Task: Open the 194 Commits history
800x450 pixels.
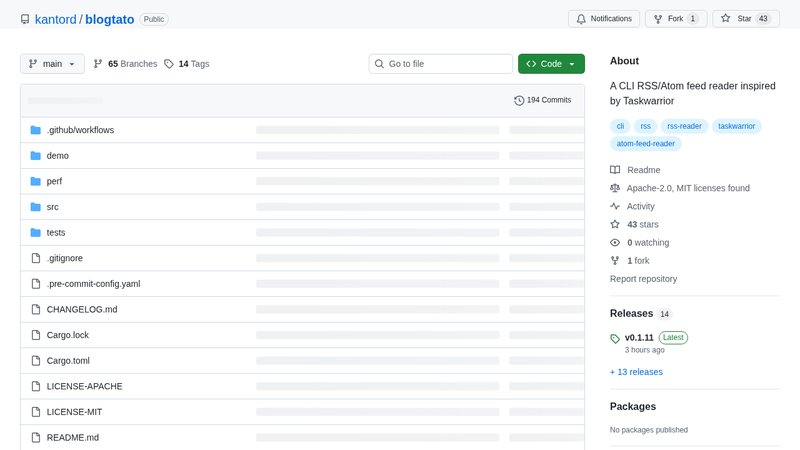Action: (542, 100)
